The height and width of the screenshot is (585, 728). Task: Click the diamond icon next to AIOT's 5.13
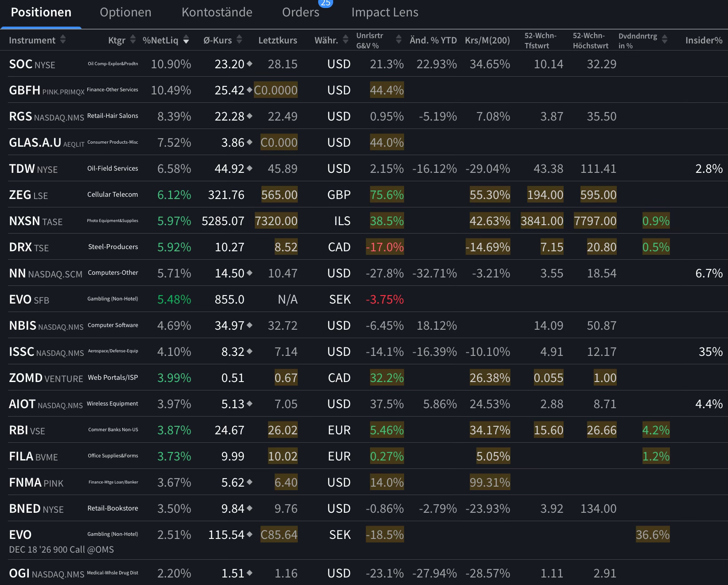coord(249,404)
